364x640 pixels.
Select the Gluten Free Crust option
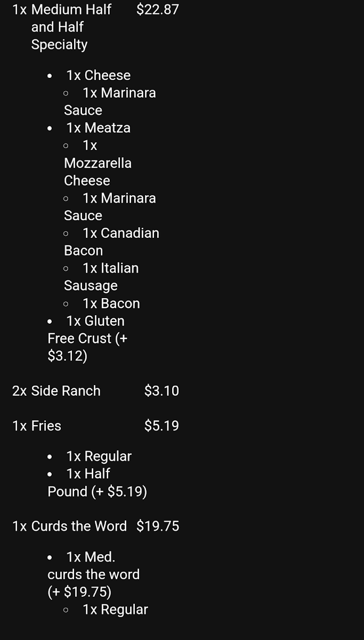pos(87,338)
